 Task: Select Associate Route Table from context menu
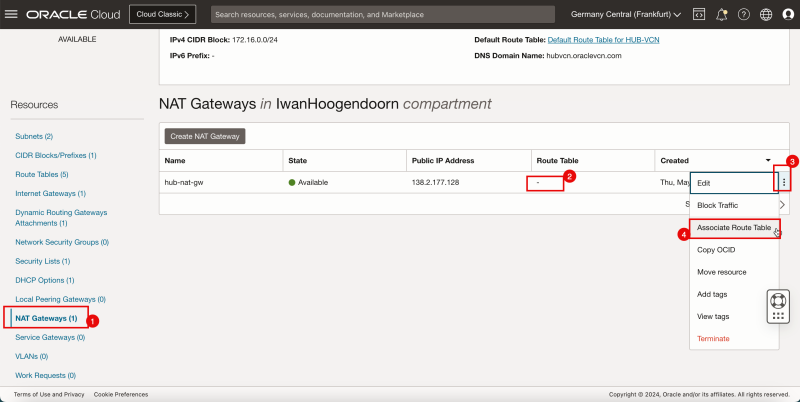(x=733, y=228)
